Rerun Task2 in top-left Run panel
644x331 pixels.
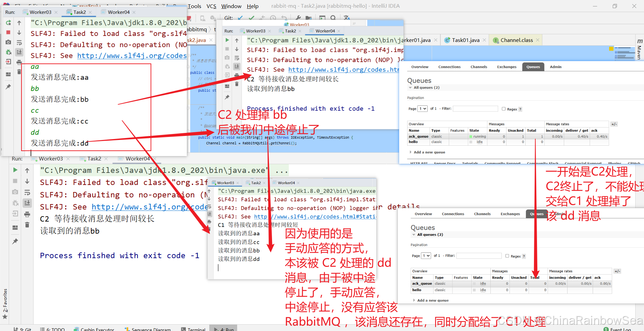[x=8, y=22]
